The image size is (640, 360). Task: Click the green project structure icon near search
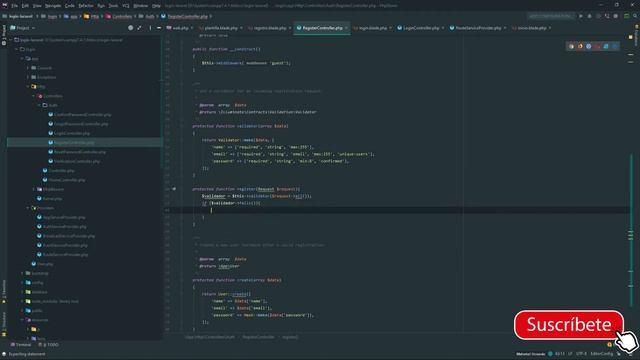point(627,16)
